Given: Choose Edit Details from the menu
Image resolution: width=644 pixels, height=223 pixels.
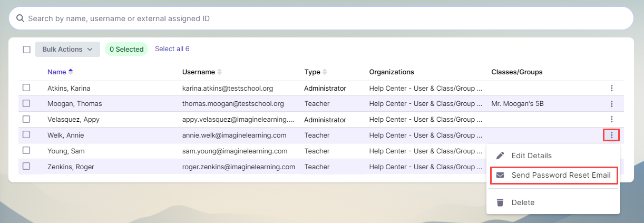Looking at the screenshot, I should click(531, 156).
